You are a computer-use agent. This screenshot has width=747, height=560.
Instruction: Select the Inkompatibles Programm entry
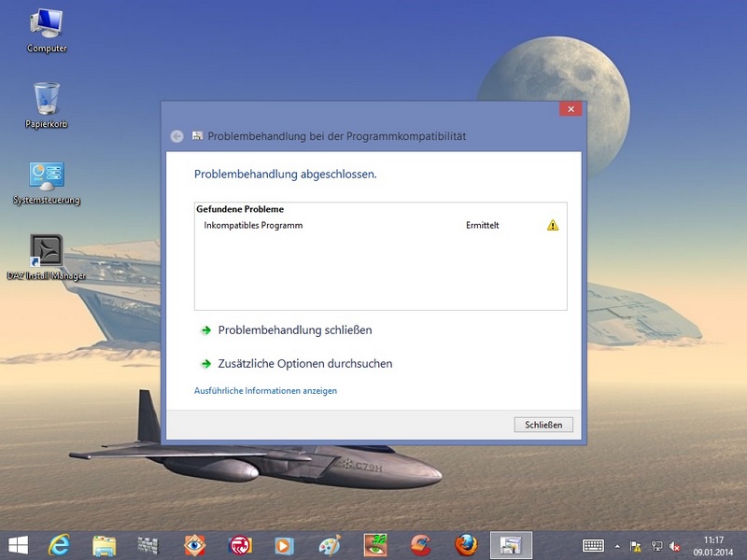(x=253, y=225)
